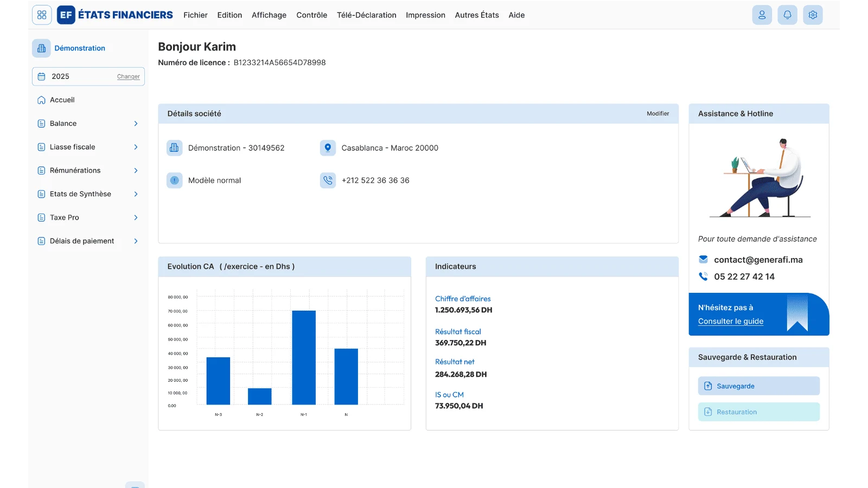Click the phone icon next to 05 22 27 42 14

coord(703,276)
